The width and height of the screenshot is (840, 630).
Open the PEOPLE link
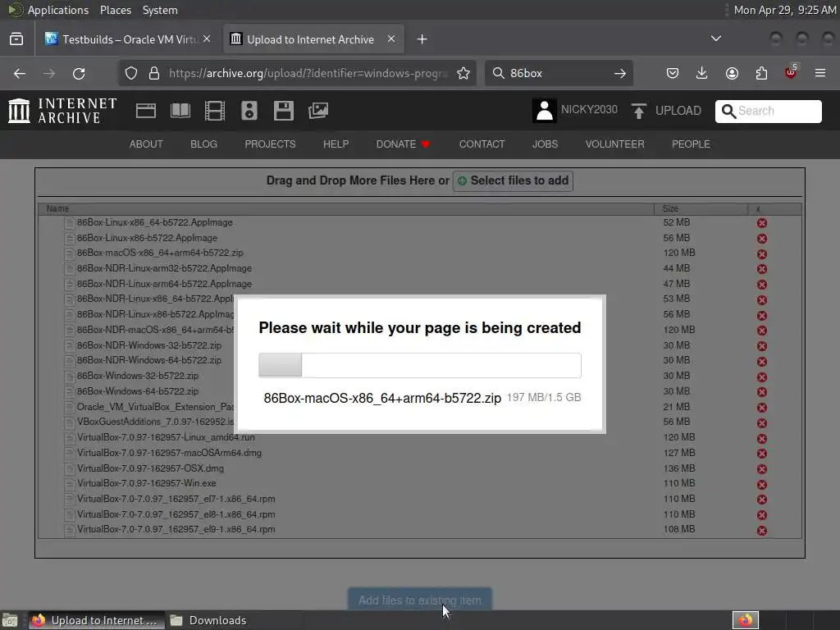[691, 144]
